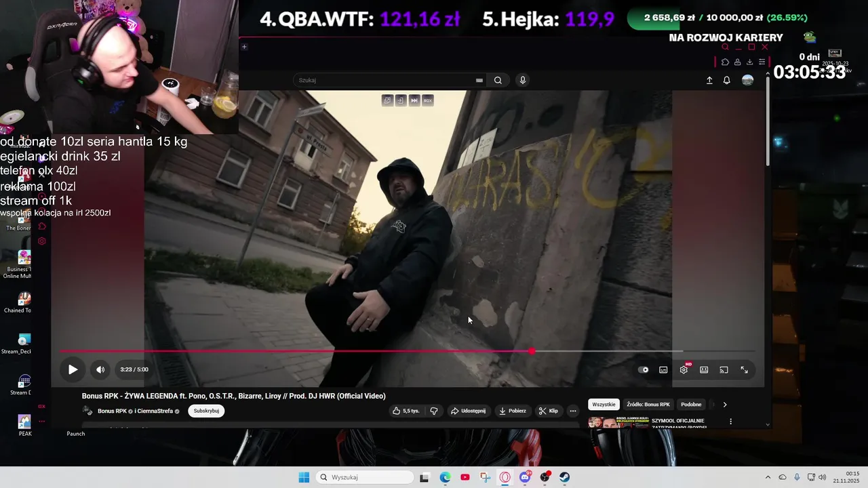The width and height of the screenshot is (868, 488).
Task: Dislike the video thumbs-down
Action: tap(434, 411)
